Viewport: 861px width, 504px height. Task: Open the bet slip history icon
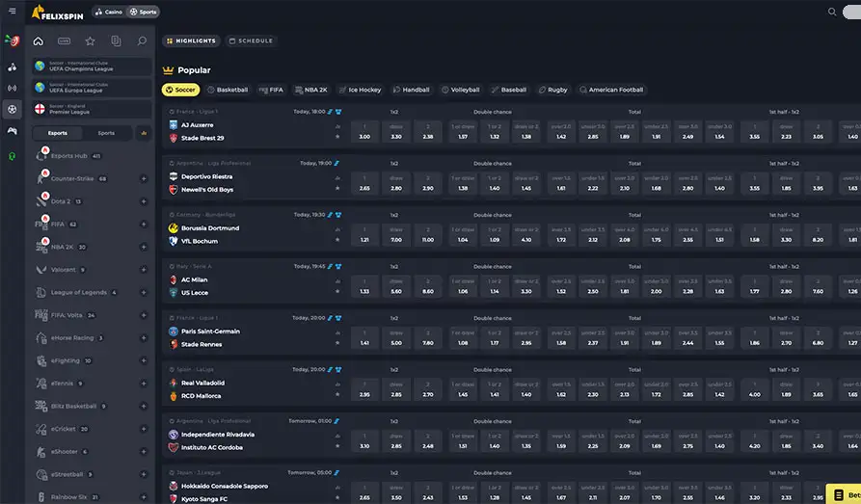pos(116,41)
